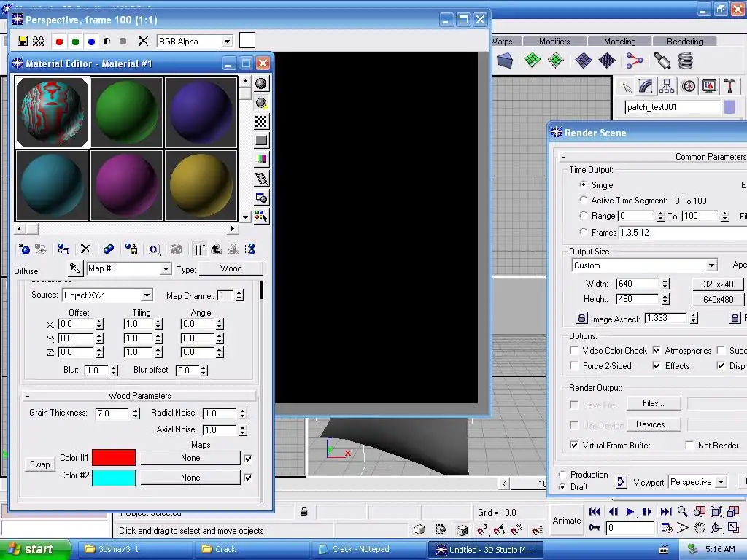Toggle the checkered background icon

[x=261, y=122]
